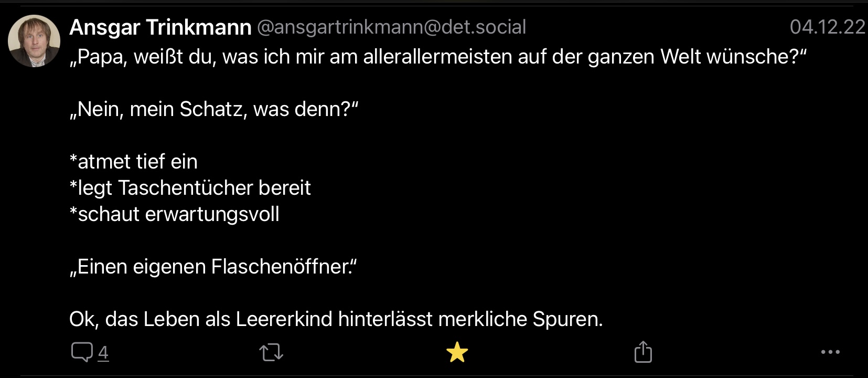Click the *atmet tief ein line
The image size is (868, 378).
(134, 162)
